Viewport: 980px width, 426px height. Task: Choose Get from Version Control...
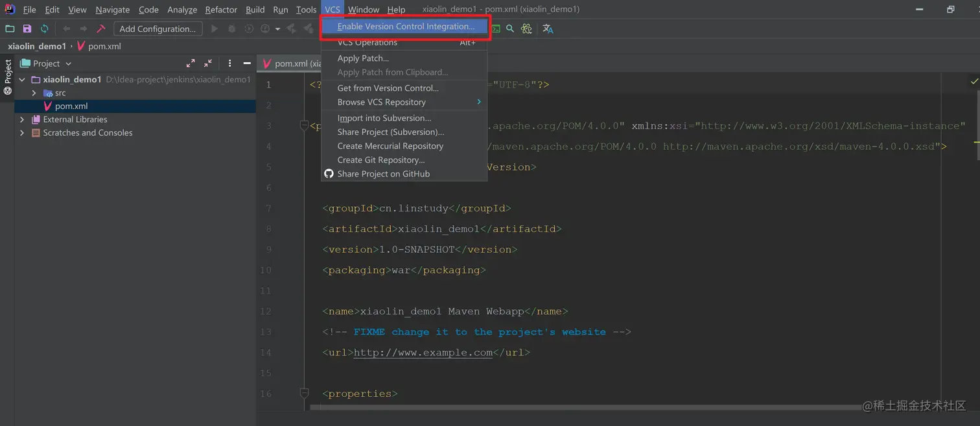(404, 88)
